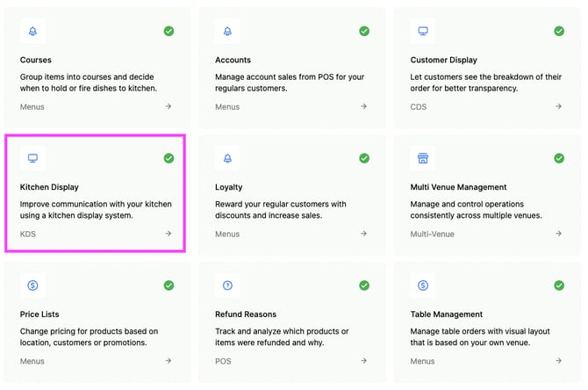Click the Multi-Venue category label
This screenshot has height=390, width=588.
[432, 235]
